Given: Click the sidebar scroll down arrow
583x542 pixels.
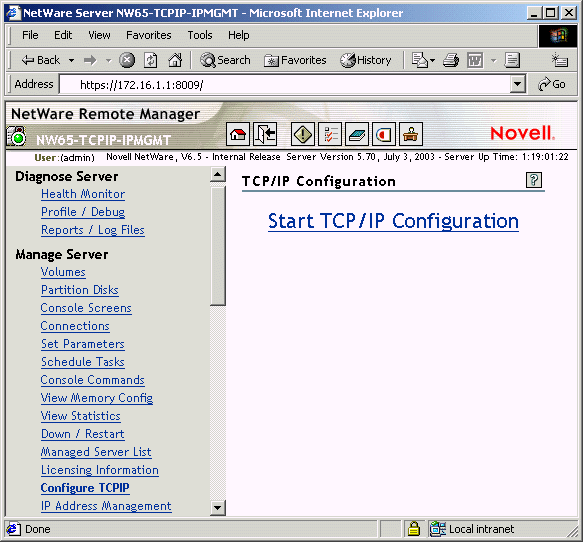Looking at the screenshot, I should coord(218,507).
